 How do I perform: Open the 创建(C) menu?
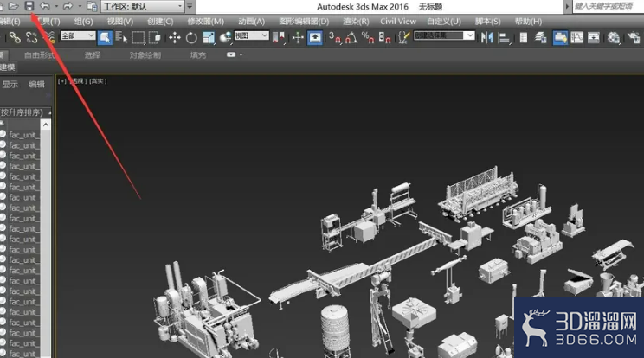tap(160, 22)
